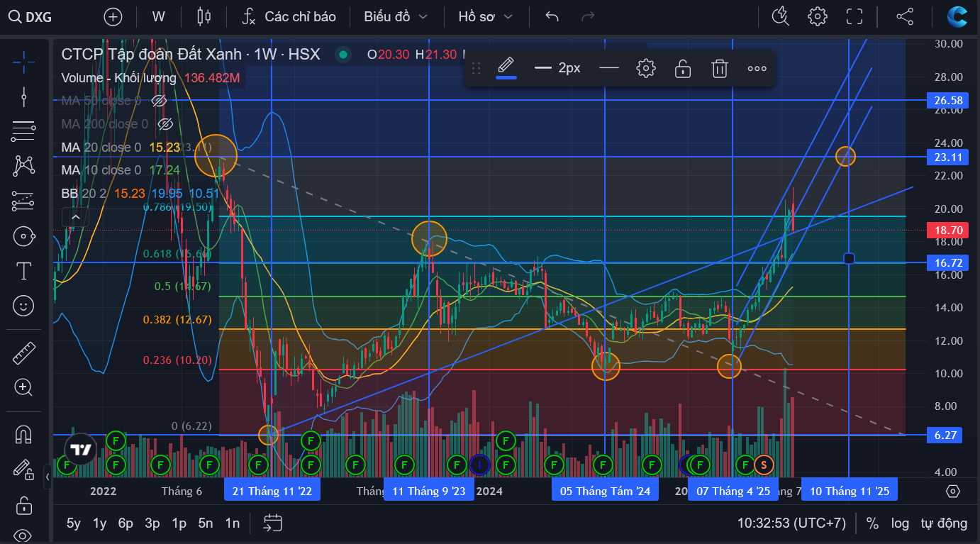
Task: Select the 1n date range
Action: (x=232, y=523)
